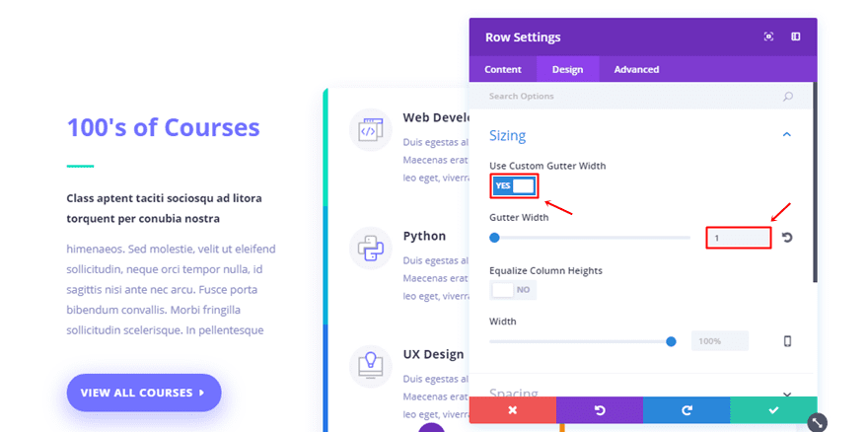Click the purple undo button in footer
Screen dimensions: 868x432
click(599, 410)
